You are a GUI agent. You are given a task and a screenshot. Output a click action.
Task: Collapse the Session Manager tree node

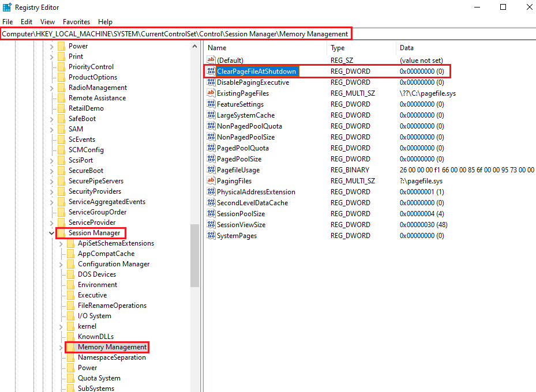(51, 233)
